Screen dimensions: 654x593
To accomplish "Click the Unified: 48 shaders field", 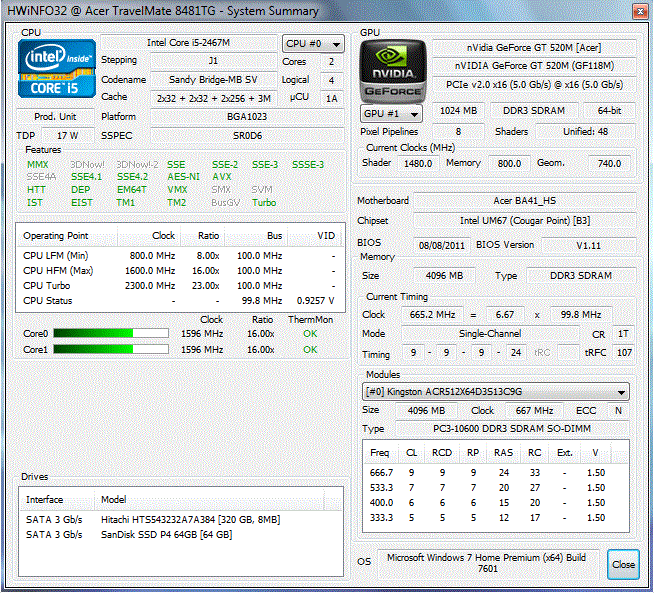I will coord(585,132).
